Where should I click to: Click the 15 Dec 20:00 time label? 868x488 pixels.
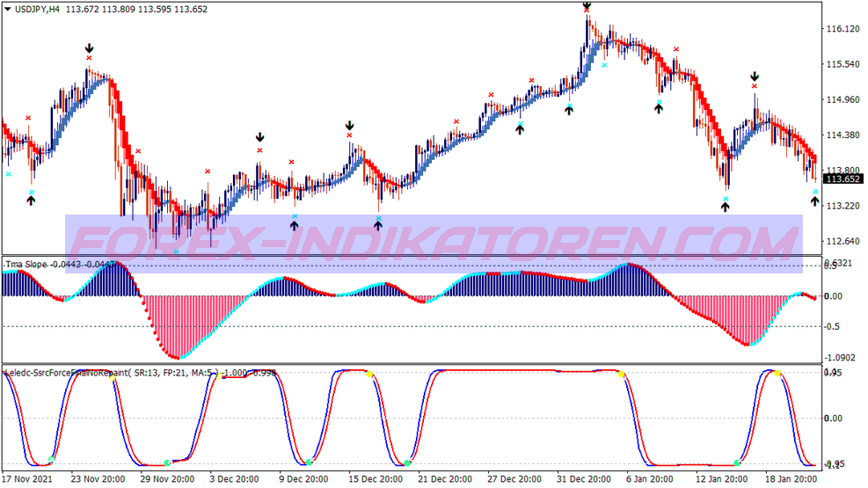(376, 478)
